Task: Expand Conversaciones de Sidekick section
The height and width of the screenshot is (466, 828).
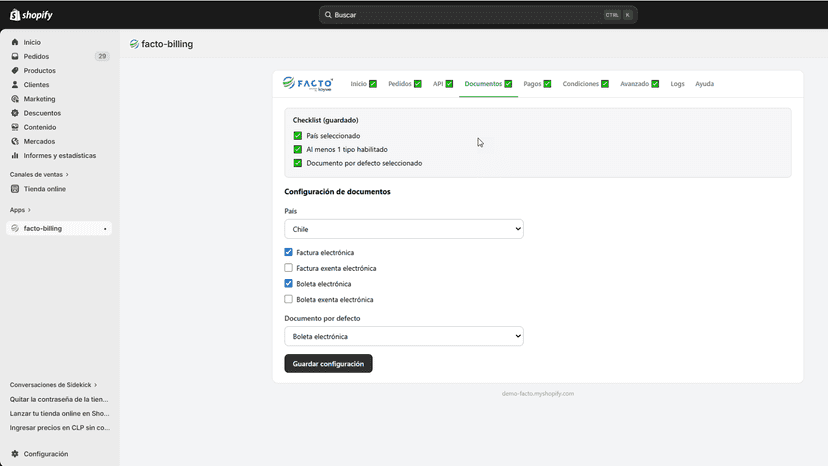Action: click(53, 385)
